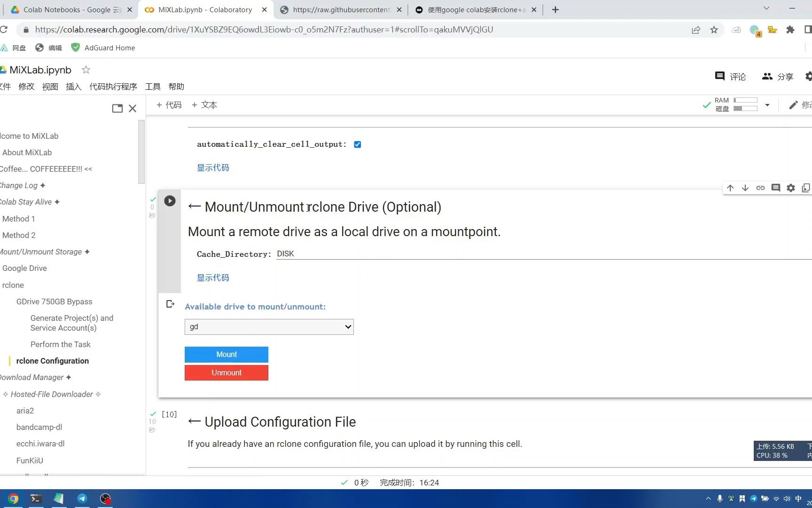
Task: Click RAM usage bar indicator
Action: coord(745,100)
